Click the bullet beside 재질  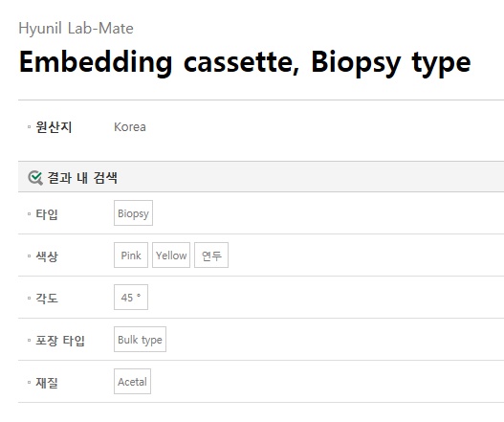tap(30, 383)
